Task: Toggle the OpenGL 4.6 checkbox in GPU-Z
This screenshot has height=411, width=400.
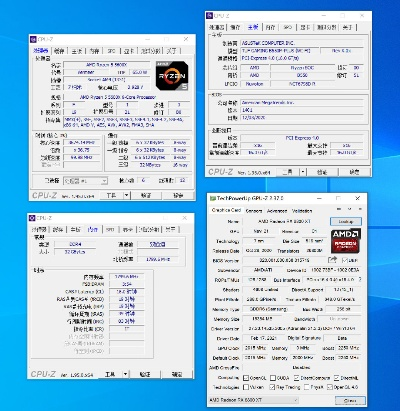Action: [330, 387]
